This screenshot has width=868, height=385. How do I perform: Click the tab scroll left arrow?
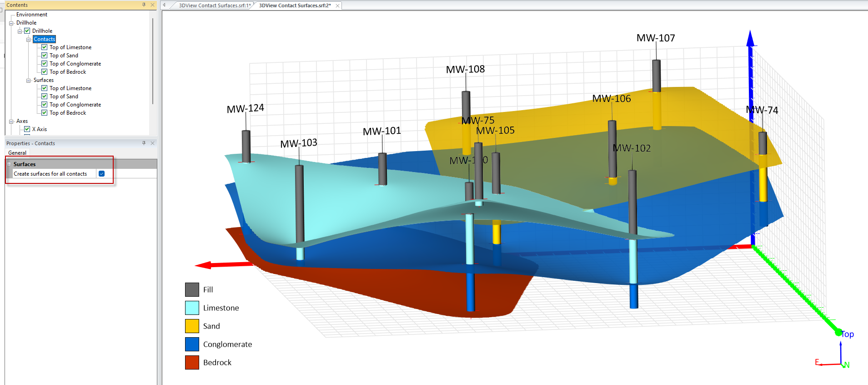click(x=165, y=5)
